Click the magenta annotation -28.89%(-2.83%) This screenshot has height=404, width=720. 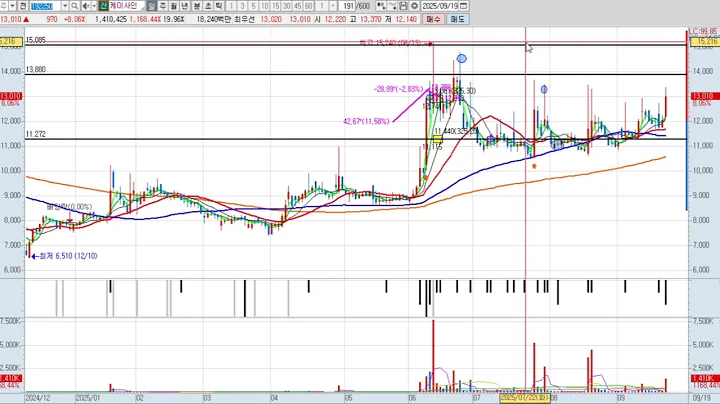(398, 89)
